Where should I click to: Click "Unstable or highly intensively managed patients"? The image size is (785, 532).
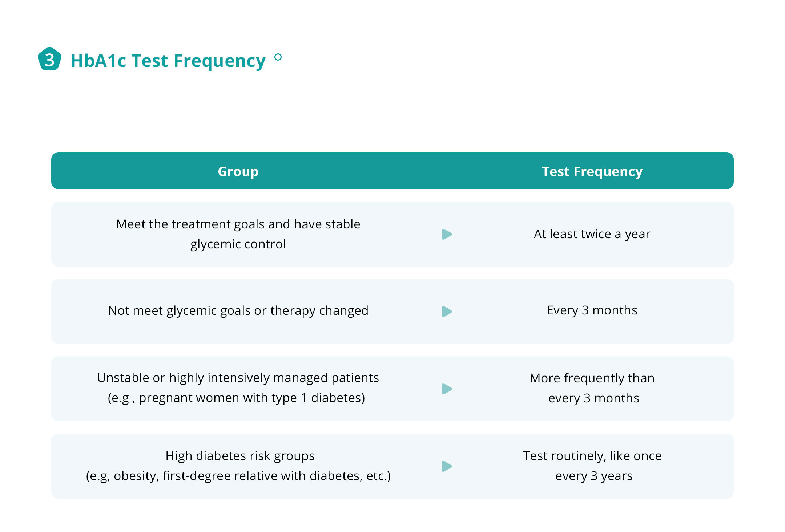tap(238, 378)
